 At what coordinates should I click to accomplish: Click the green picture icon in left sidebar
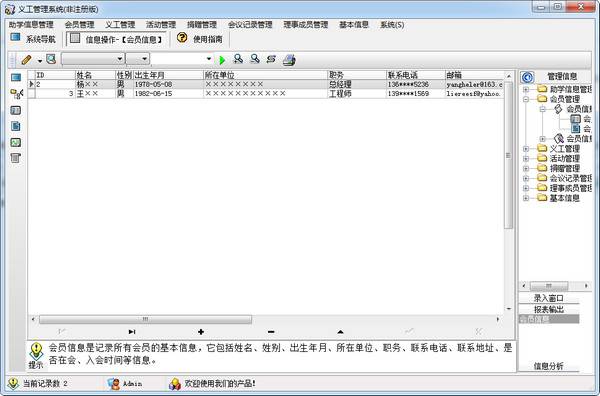(x=16, y=142)
